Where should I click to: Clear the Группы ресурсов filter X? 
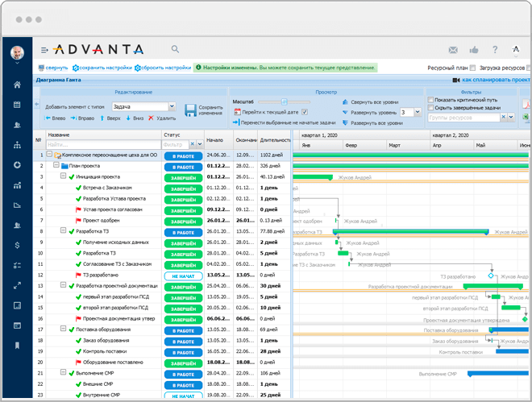[504, 118]
